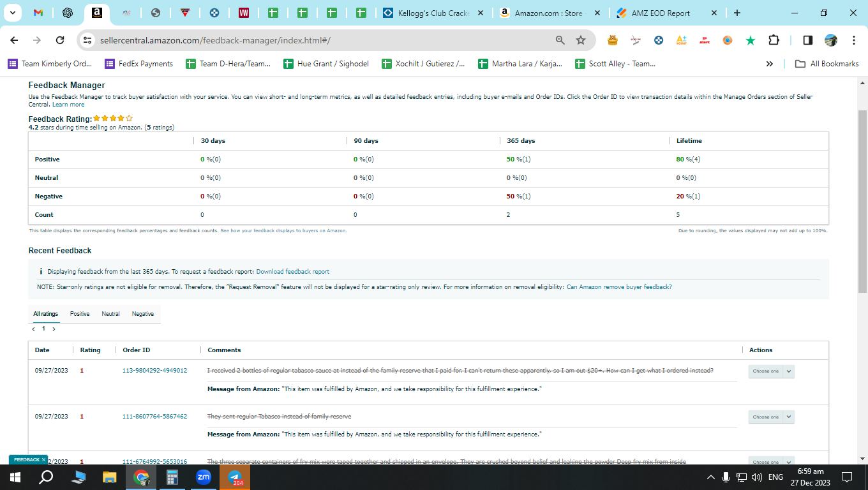Go to next feedback page arrow
Viewport: 868px width, 490px height.
pyautogui.click(x=54, y=329)
